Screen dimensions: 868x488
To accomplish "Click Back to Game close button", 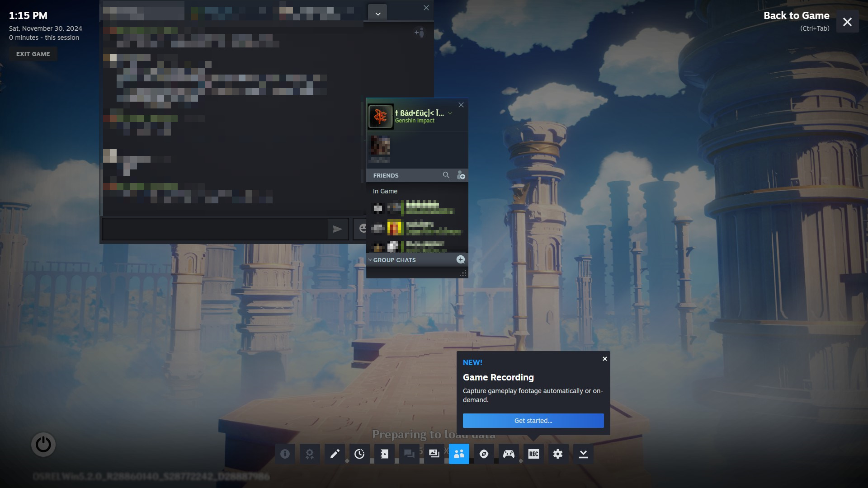I will 847,22.
